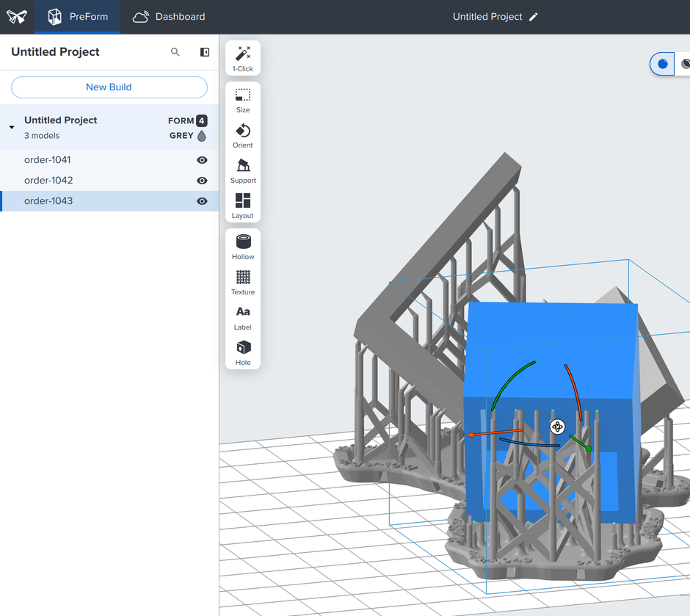The image size is (690, 616).
Task: Select order-1041 in the model list
Action: point(109,160)
